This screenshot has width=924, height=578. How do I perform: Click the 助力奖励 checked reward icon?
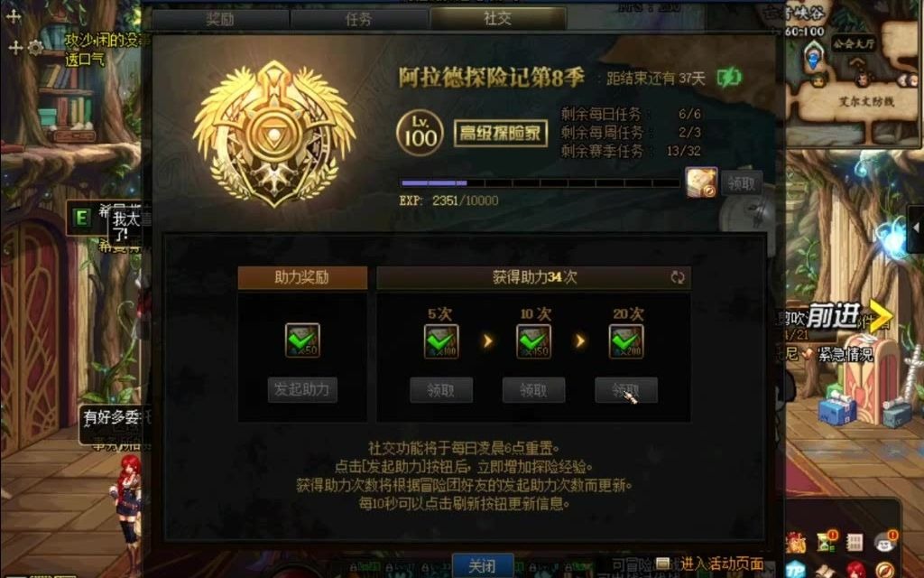302,340
